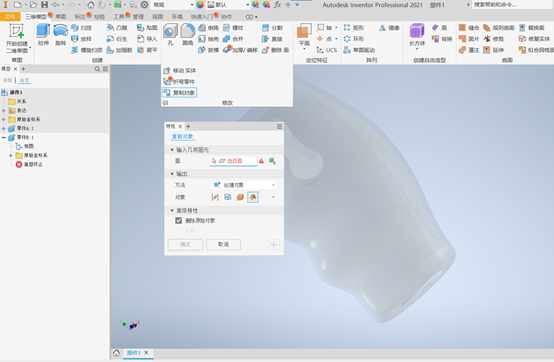Select Circular pattern (环形) tool
554x362 pixels.
point(354,39)
